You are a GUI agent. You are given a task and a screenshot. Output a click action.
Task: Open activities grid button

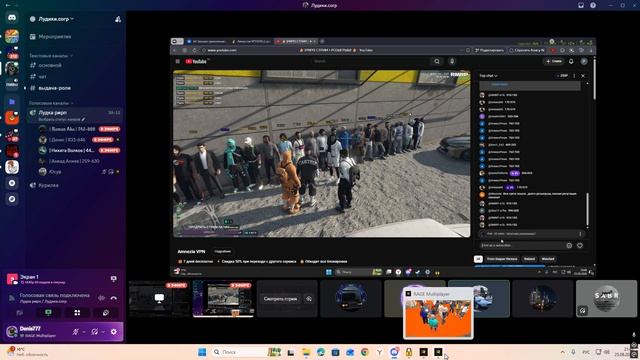coord(77,313)
